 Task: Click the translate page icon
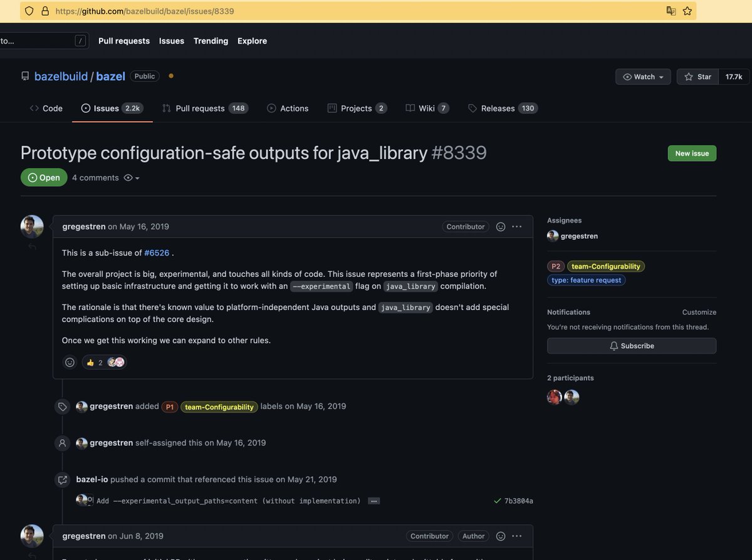pos(671,11)
